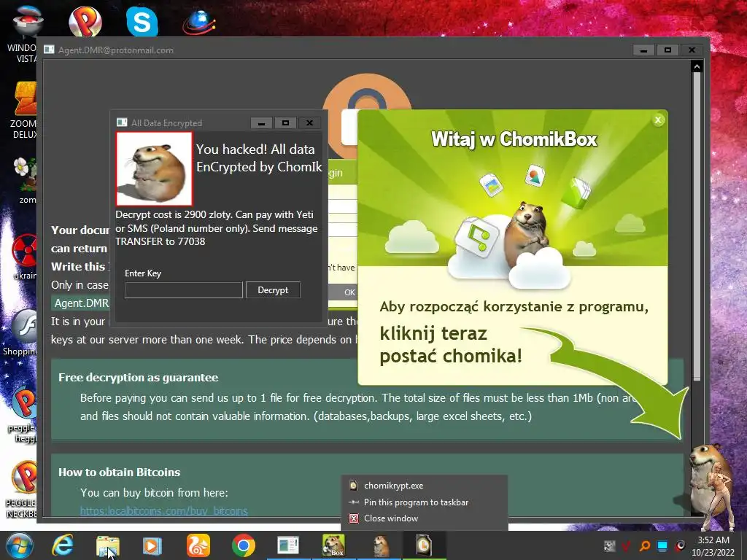Image resolution: width=747 pixels, height=560 pixels.
Task: Maximize the All Data Encrypted dialog
Action: click(285, 122)
